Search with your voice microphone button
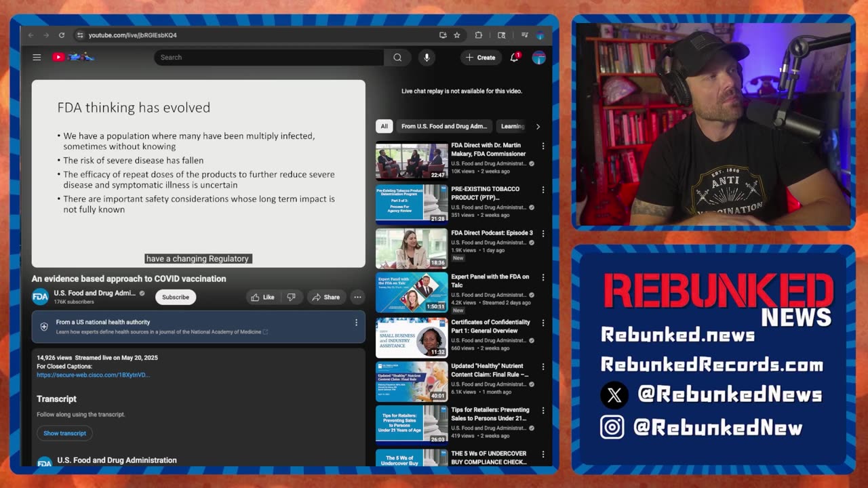The height and width of the screenshot is (488, 868). [x=427, y=58]
